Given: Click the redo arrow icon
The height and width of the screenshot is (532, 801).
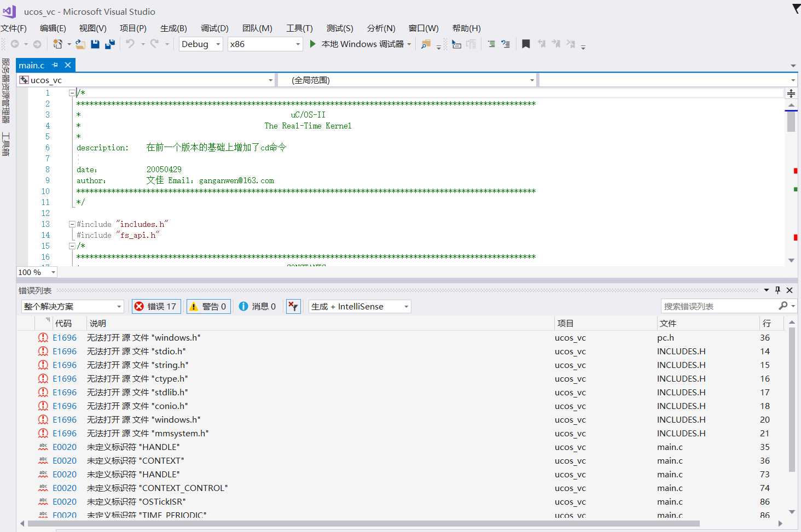Looking at the screenshot, I should [x=154, y=44].
